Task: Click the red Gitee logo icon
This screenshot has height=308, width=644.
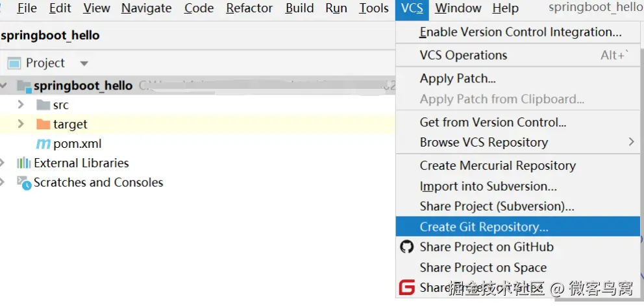Action: [x=407, y=287]
